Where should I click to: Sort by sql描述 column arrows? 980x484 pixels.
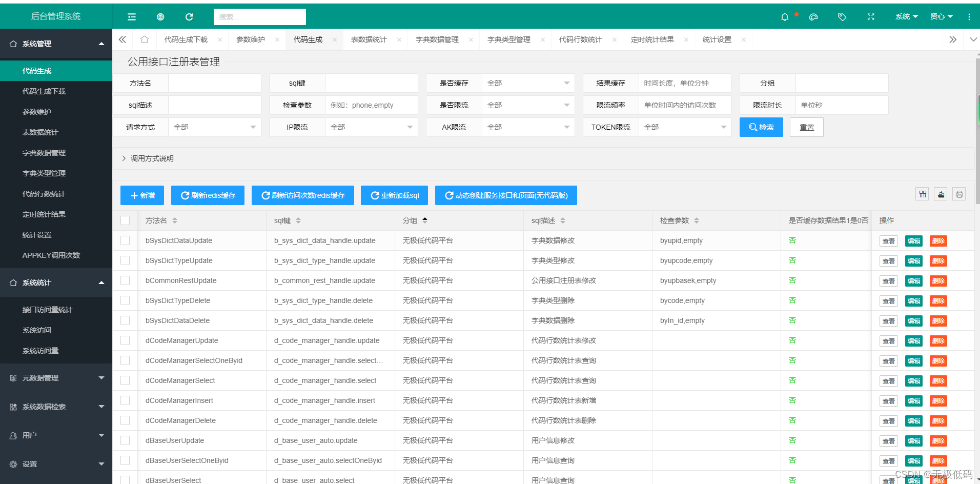tap(563, 220)
